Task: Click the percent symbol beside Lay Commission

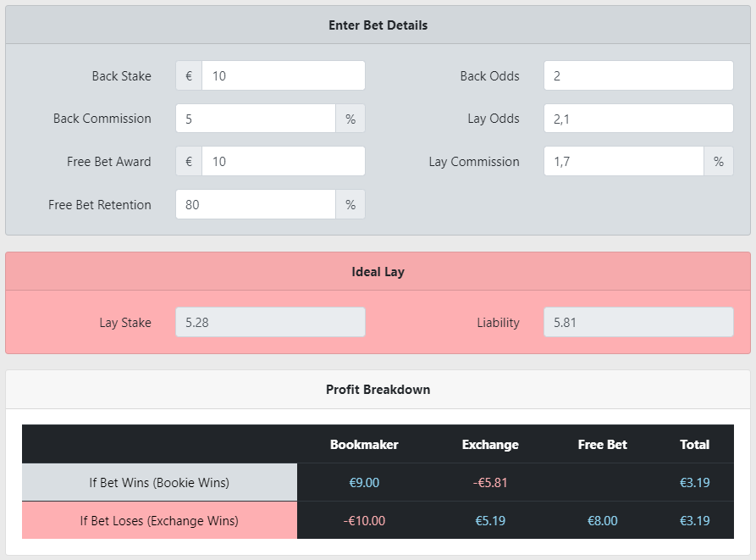Action: [719, 161]
